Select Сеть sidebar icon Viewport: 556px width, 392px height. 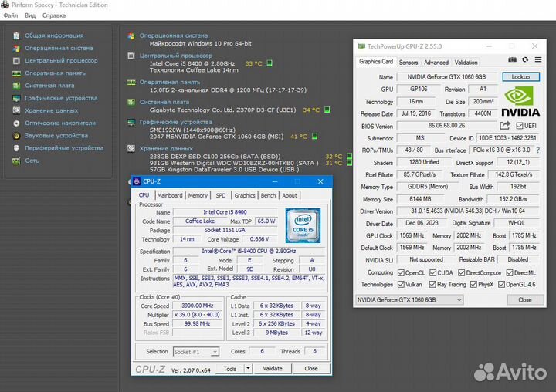pyautogui.click(x=16, y=161)
